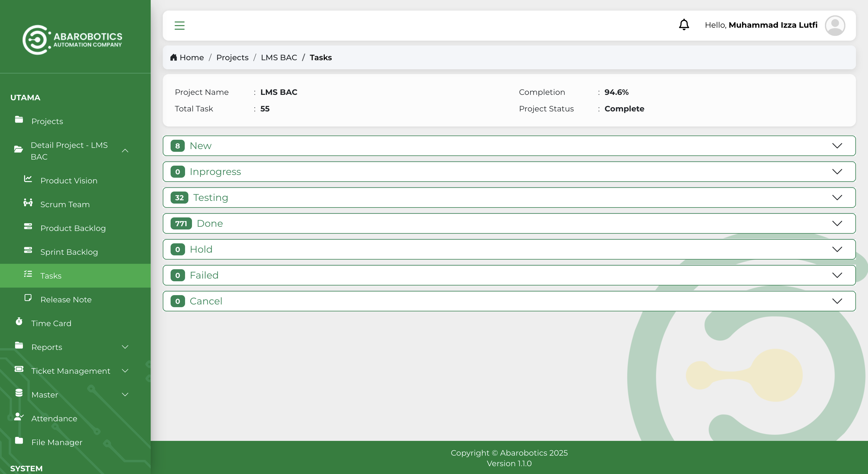Click the File Manager folder icon

tap(19, 441)
